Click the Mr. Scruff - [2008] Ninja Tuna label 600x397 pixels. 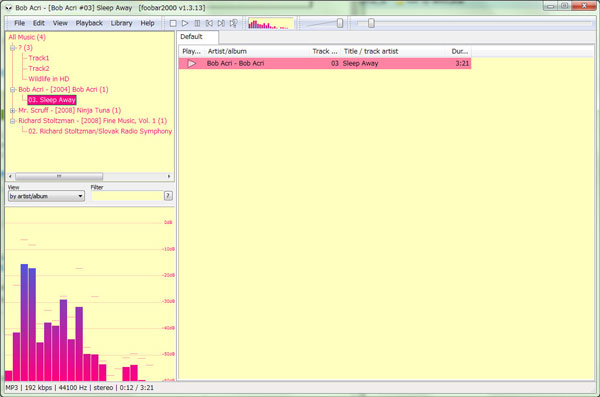[70, 110]
